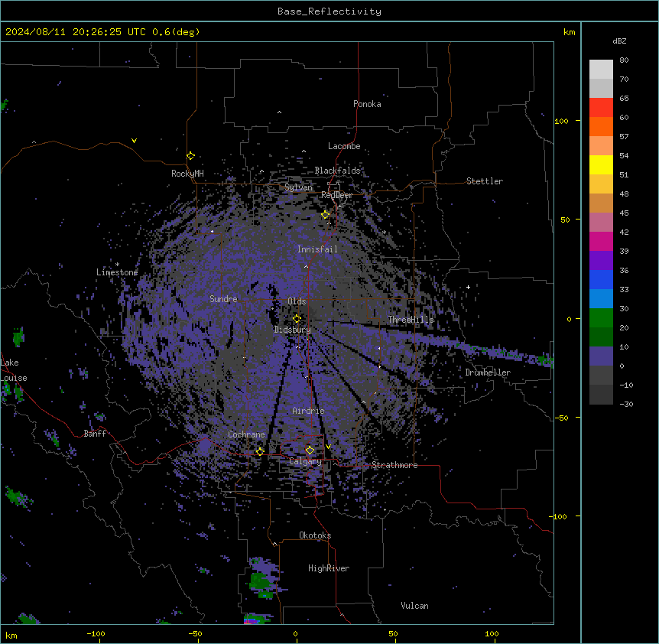Click the Limestone label

(x=117, y=272)
